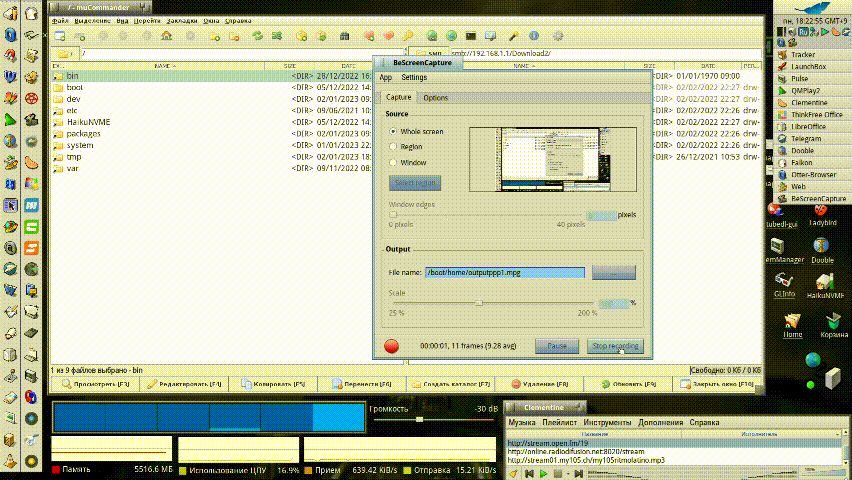
Task: Click the key icon in muCommander toolbar
Action: tap(408, 35)
